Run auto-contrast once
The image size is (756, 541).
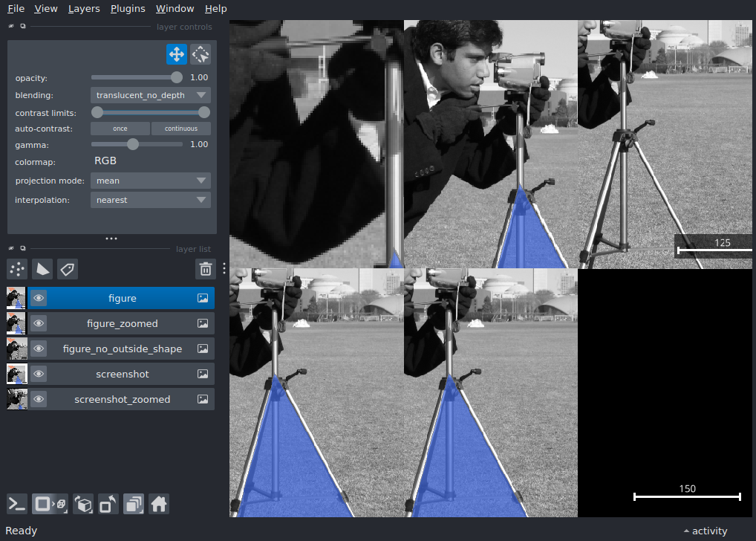120,128
